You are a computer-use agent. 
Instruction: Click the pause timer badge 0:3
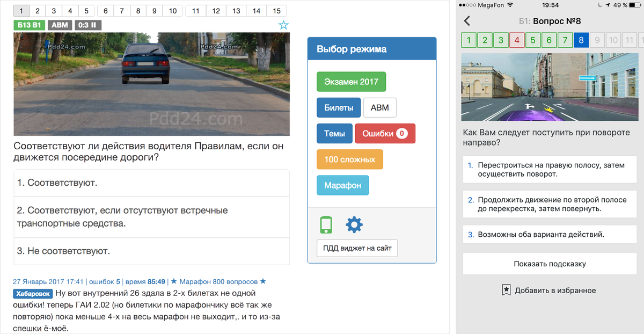[x=88, y=25]
